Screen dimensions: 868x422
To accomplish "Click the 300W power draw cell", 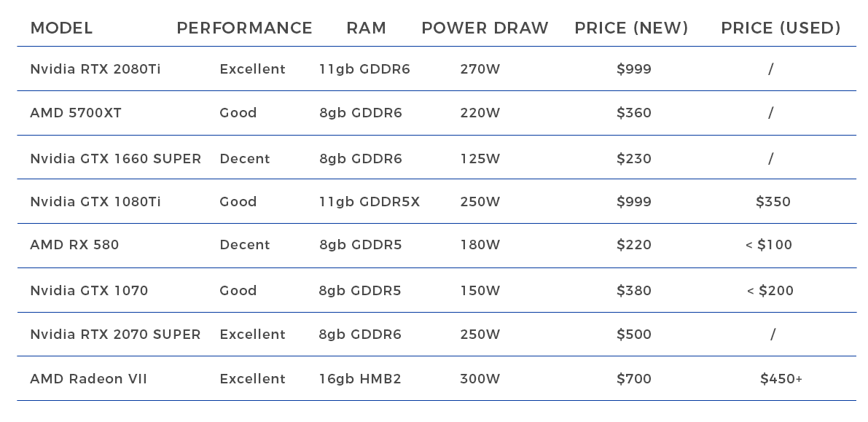I will tap(480, 379).
